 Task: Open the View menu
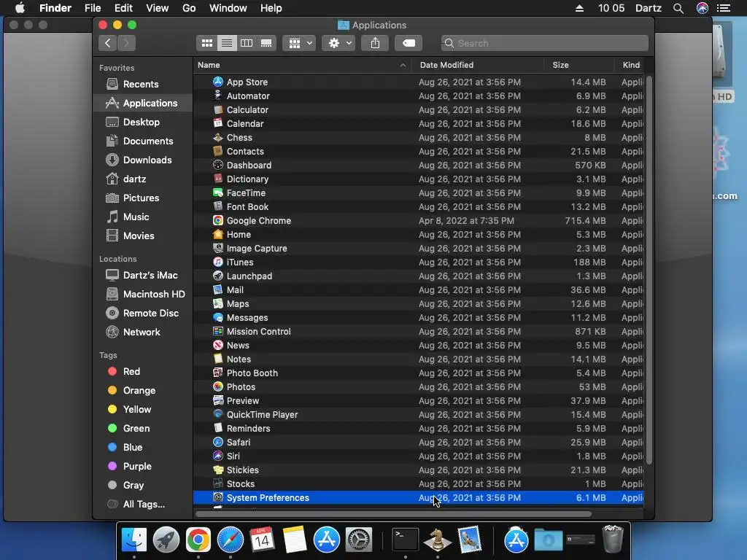click(x=158, y=8)
